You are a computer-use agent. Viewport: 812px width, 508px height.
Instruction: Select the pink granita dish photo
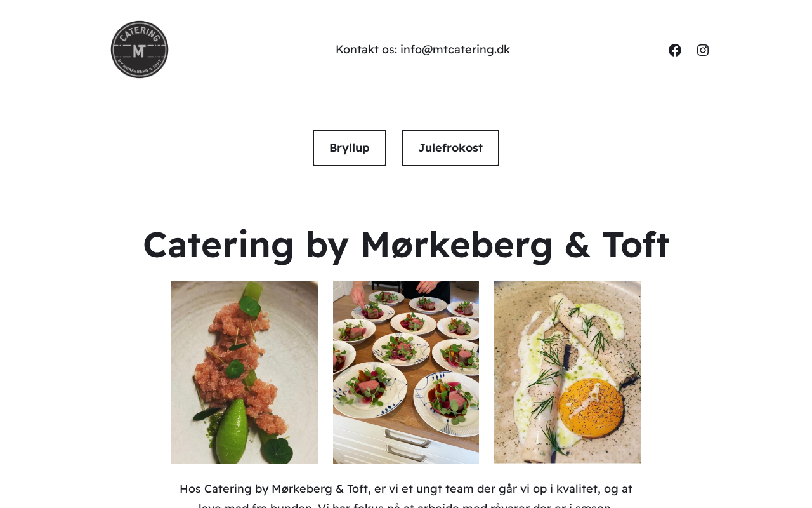click(244, 373)
